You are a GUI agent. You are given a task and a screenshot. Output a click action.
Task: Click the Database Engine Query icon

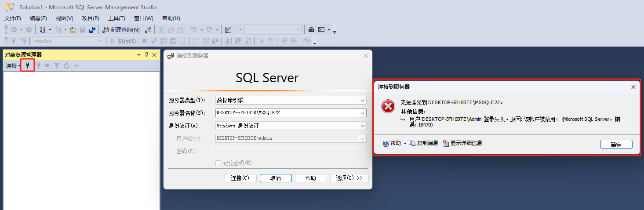[148, 29]
